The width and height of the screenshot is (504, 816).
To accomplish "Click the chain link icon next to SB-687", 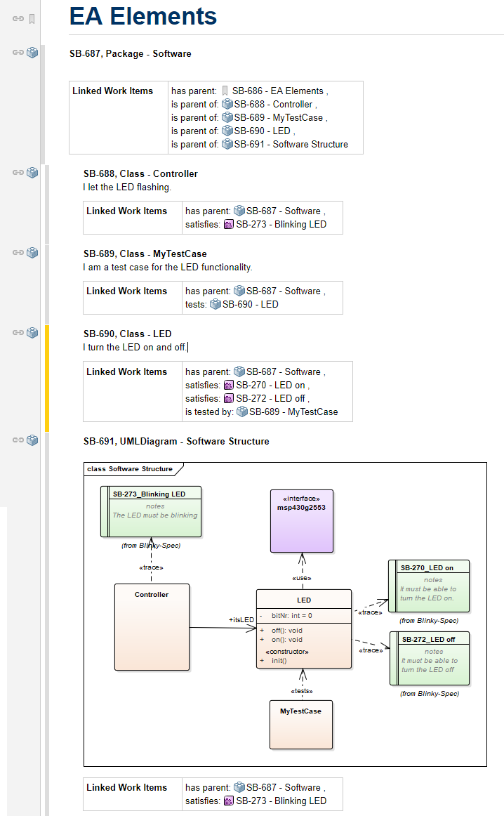I will click(18, 53).
